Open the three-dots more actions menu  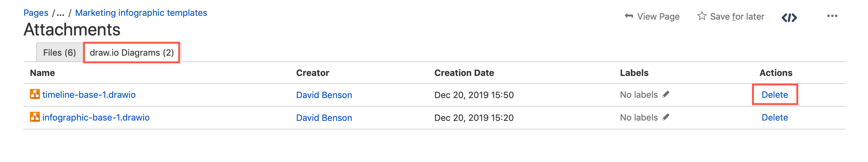[832, 16]
